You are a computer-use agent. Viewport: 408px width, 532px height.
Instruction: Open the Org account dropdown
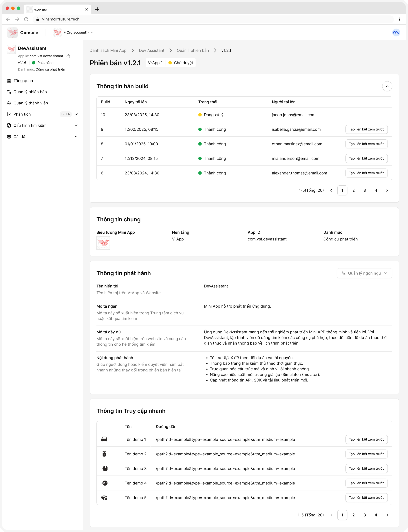tap(78, 33)
